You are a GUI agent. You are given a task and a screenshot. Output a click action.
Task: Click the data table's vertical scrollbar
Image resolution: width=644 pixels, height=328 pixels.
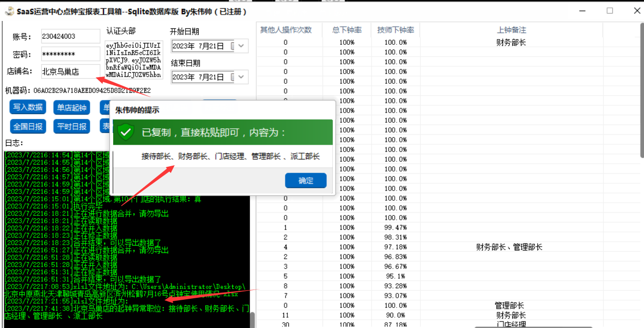[x=641, y=97]
